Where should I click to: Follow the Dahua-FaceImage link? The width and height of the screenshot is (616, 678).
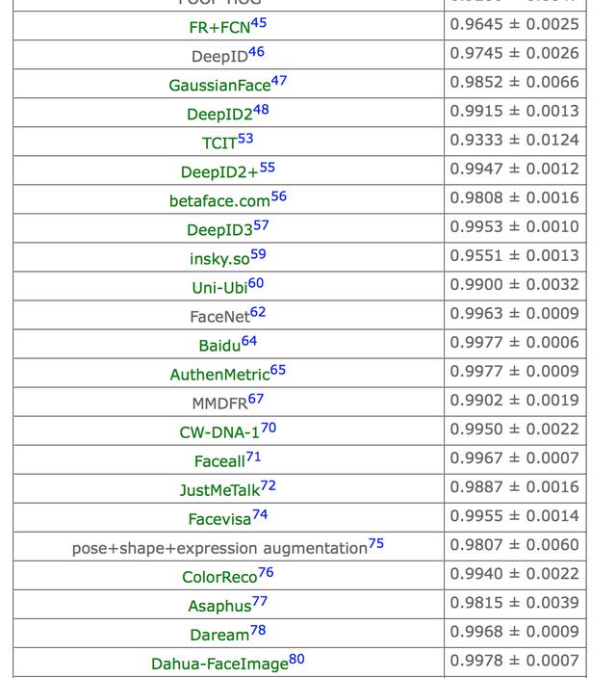pyautogui.click(x=218, y=664)
